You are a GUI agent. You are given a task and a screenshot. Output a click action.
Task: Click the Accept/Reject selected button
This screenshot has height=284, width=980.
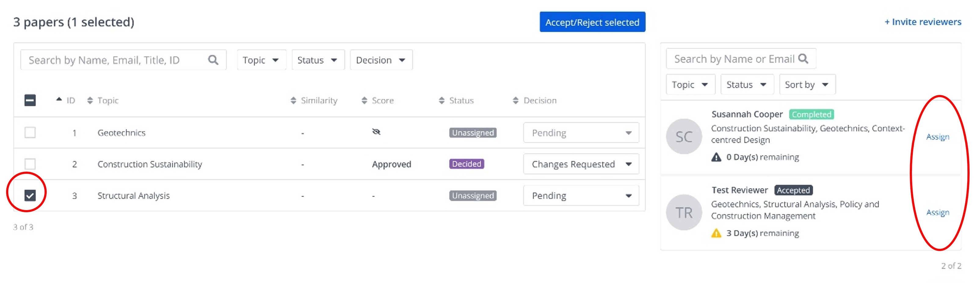(592, 22)
